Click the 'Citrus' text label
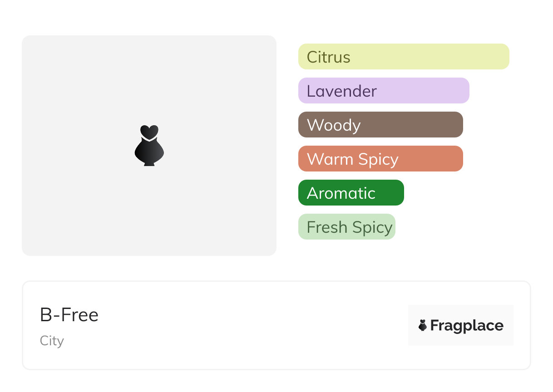This screenshot has width=553, height=392. point(328,57)
